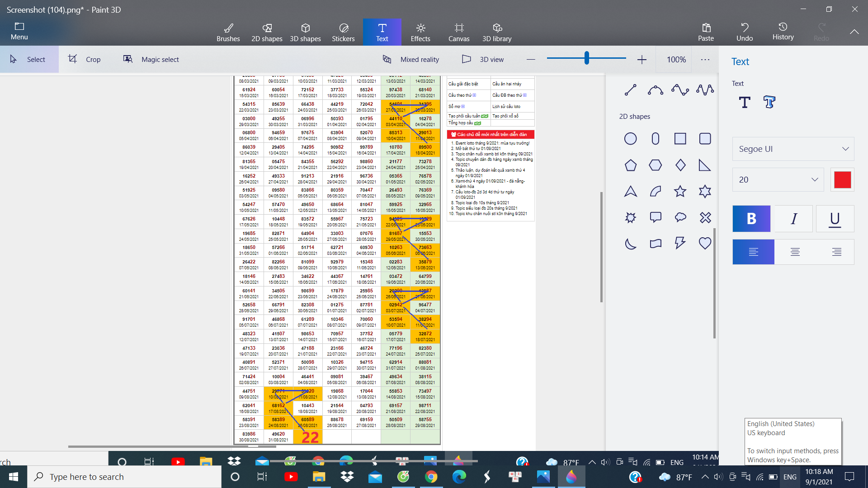868x488 pixels.
Task: Select the cross X shape
Action: (x=705, y=218)
